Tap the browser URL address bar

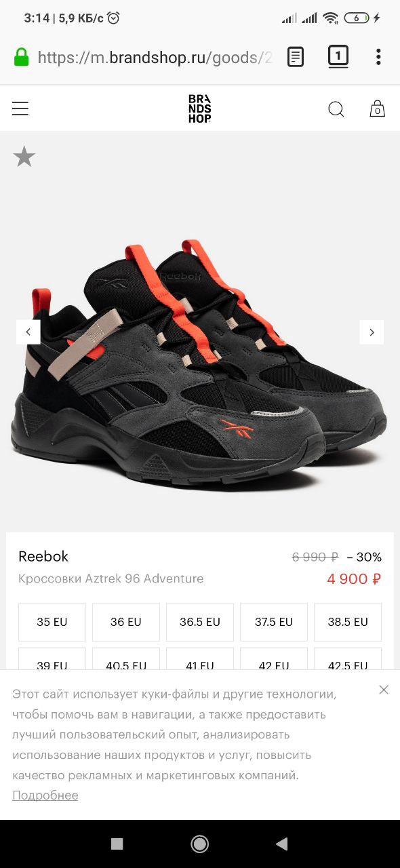155,58
